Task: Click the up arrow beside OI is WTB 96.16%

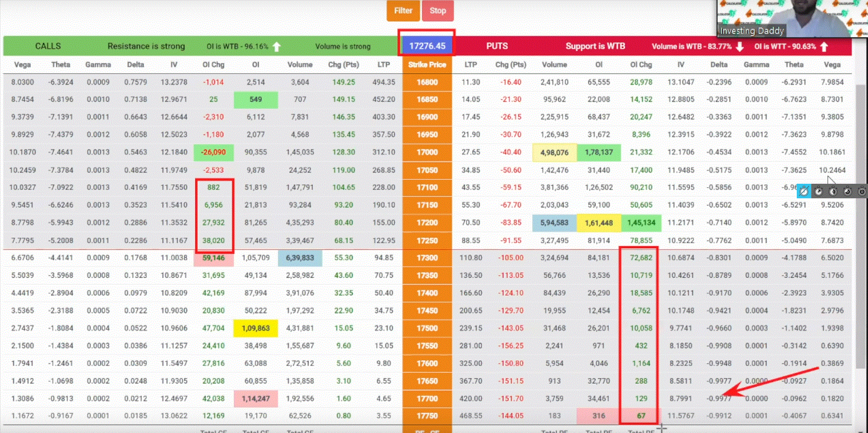Action: (277, 47)
